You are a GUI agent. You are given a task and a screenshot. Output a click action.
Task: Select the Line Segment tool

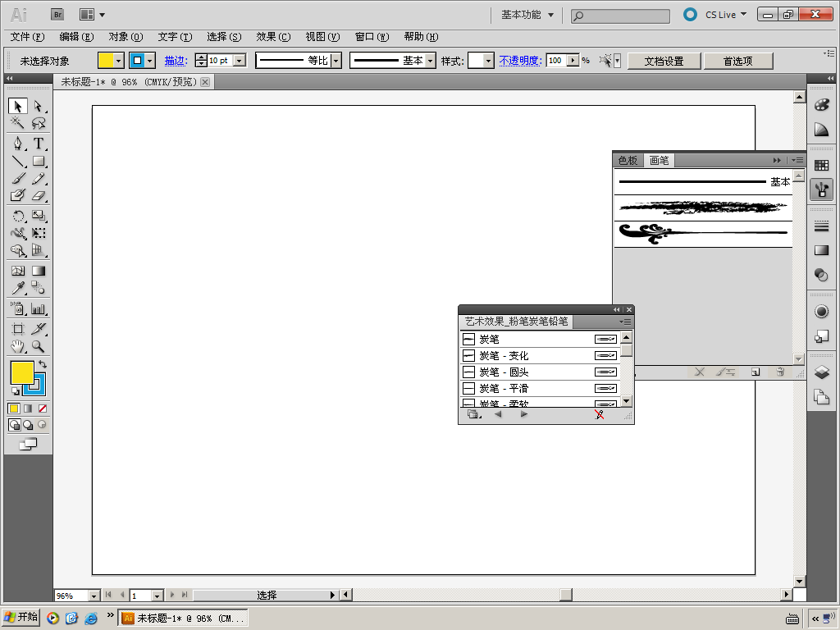point(18,161)
